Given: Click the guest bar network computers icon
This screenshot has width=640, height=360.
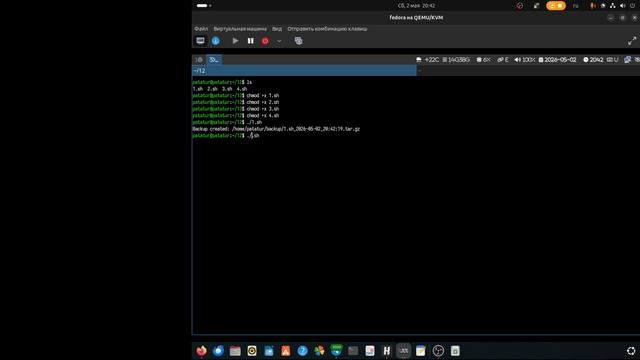Looking at the screenshot, I should point(627,60).
